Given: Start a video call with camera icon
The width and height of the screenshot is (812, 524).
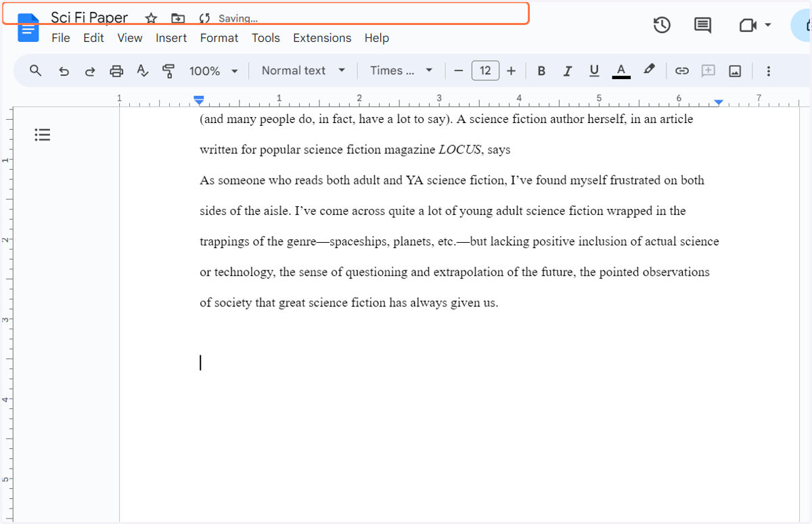Looking at the screenshot, I should coord(747,26).
